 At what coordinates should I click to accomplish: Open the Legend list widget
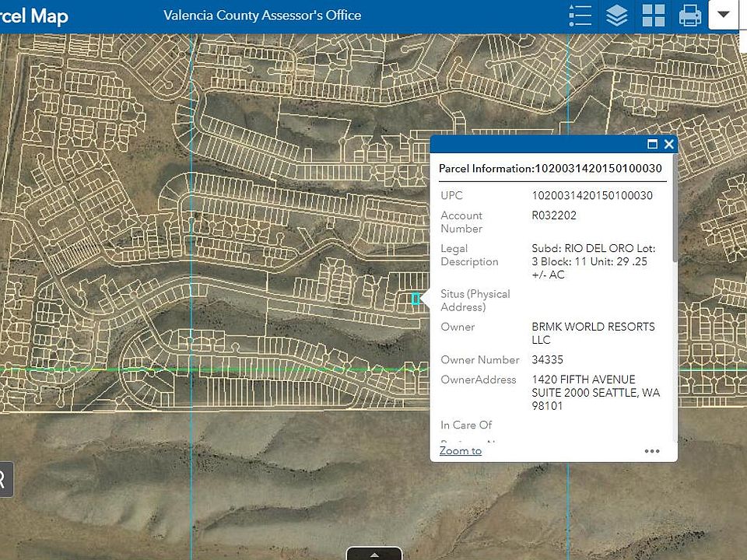coord(580,16)
